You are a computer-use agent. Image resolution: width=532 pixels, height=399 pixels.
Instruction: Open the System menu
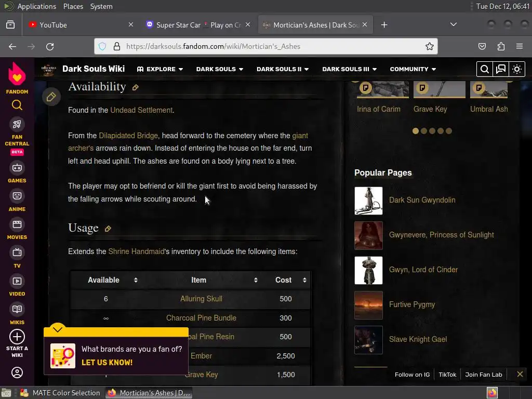(101, 6)
